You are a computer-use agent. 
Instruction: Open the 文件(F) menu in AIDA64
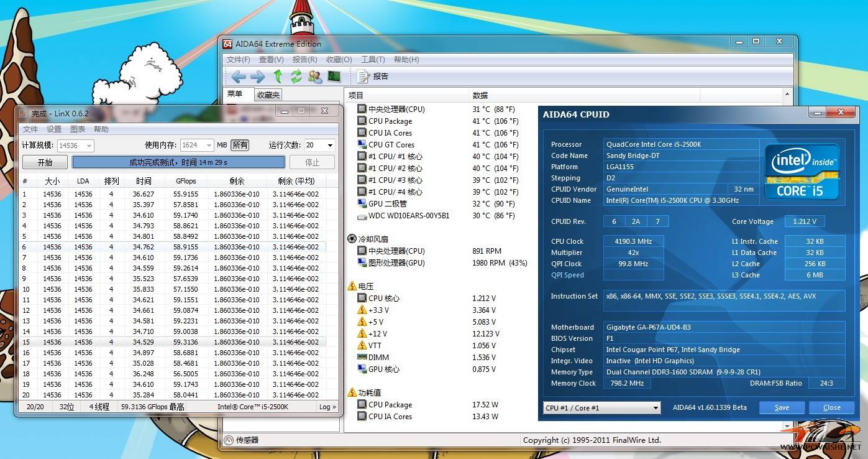click(239, 60)
